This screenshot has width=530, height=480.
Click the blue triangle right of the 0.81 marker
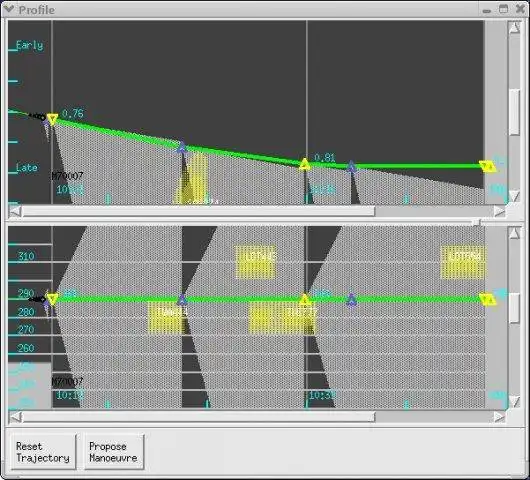[352, 166]
